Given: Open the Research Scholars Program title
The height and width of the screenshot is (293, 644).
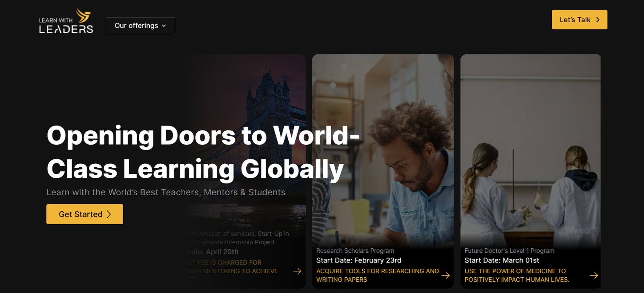Looking at the screenshot, I should click(x=355, y=251).
